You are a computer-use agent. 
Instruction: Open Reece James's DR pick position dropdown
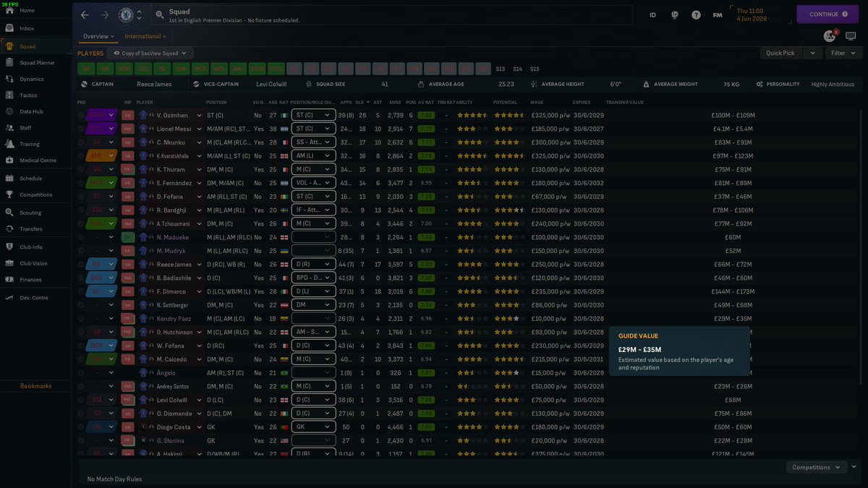click(x=102, y=265)
